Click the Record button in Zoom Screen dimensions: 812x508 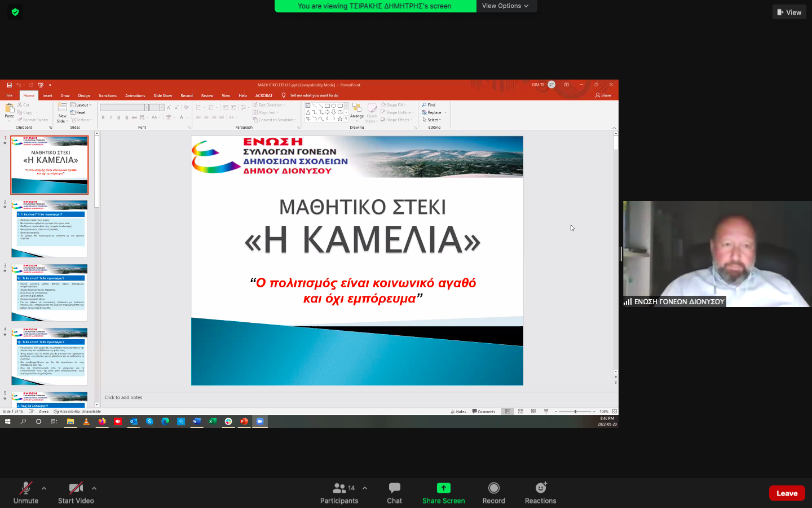point(494,493)
